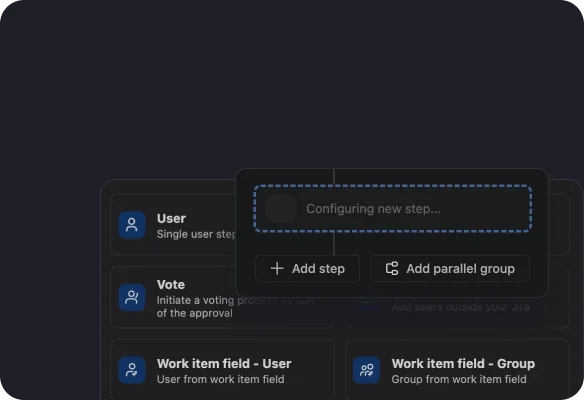
Task: Click 'Add users outside your Jira' text
Action: point(460,307)
